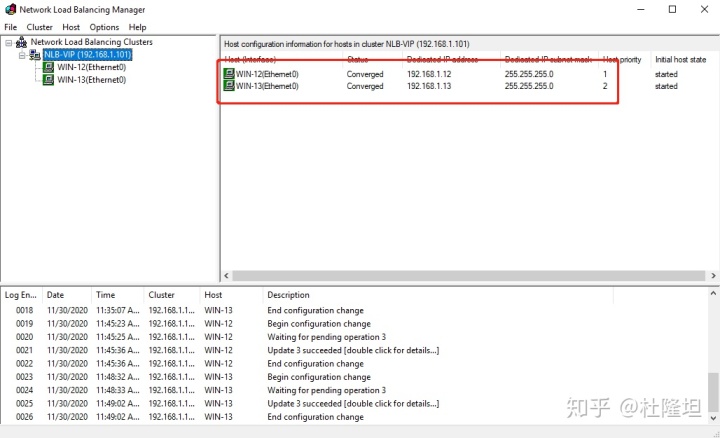720x438 pixels.
Task: Select log entry 0022 End configuration change
Action: 307,364
